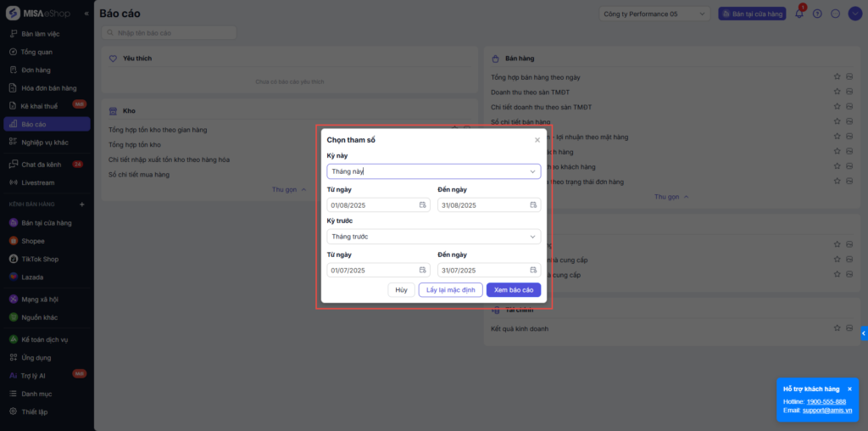Open calendar picker for 01/07/2025 start date
Screen dimensions: 868x431
point(422,271)
